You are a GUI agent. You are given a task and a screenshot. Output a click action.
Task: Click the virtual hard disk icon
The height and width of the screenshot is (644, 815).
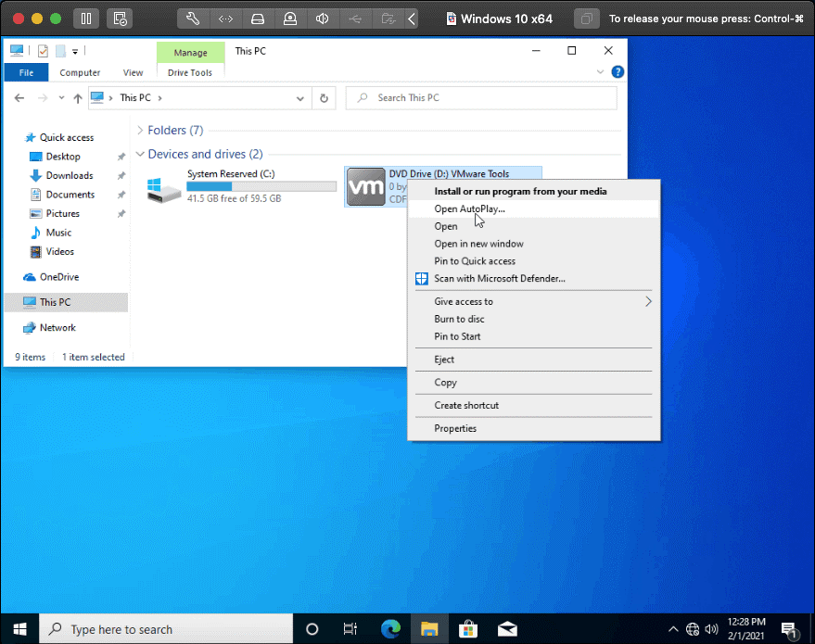click(258, 19)
